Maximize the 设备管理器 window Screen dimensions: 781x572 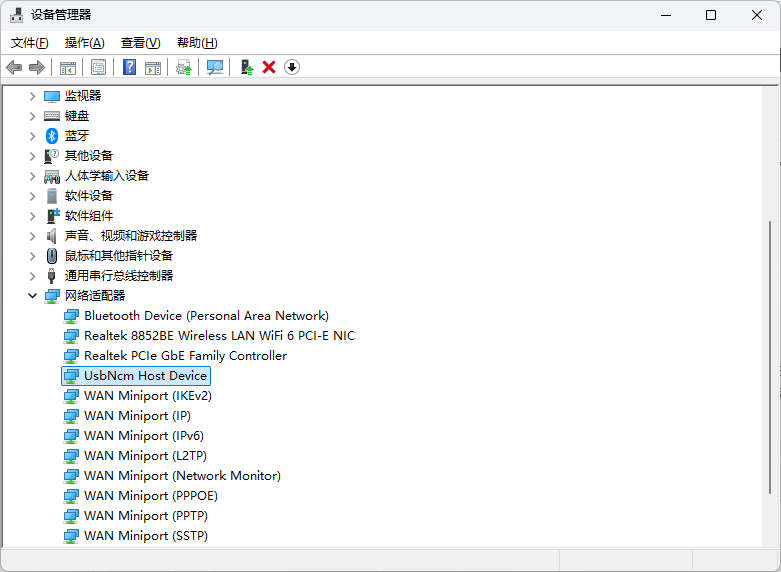[711, 15]
